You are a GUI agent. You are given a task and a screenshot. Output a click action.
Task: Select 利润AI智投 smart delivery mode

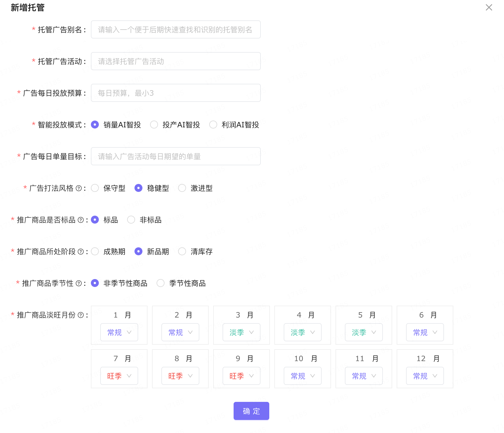213,125
